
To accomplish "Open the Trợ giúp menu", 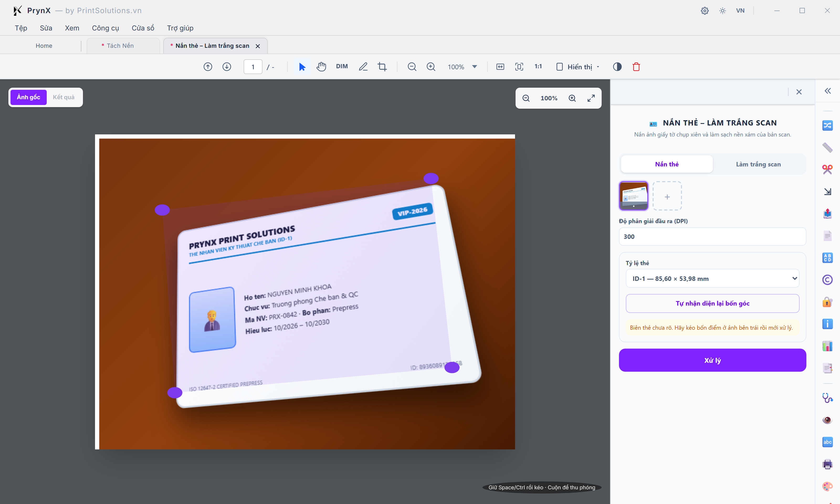I will point(180,28).
